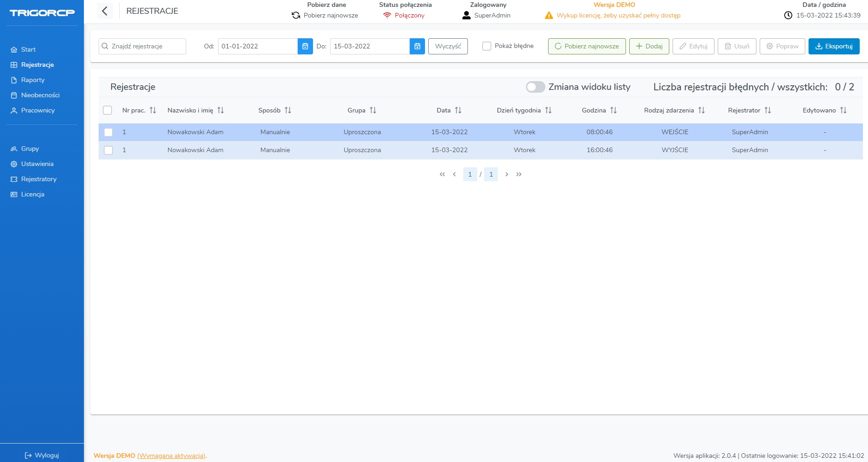Screen dimensions: 868x462
Task: Jump to last page with double-chevron icon
Action: (519, 174)
